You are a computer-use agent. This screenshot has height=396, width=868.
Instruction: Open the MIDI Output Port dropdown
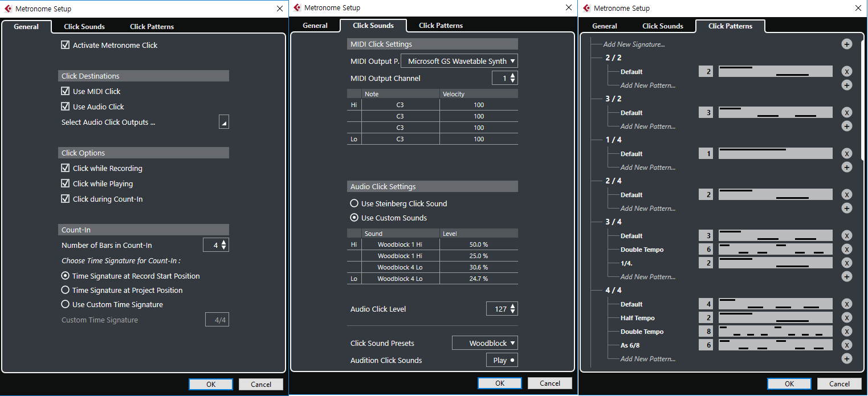click(x=459, y=62)
